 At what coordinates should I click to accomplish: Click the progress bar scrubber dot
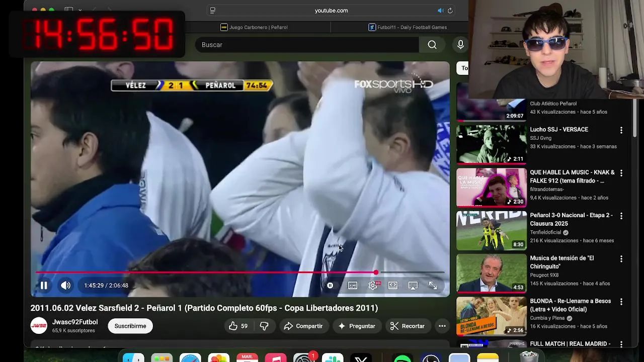(x=375, y=273)
